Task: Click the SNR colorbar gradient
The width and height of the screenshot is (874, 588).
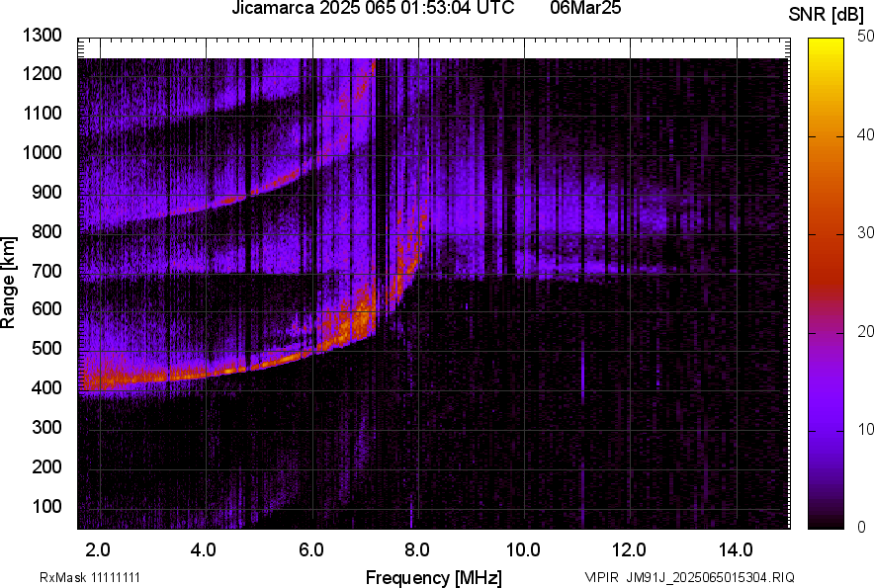Action: coord(827,284)
